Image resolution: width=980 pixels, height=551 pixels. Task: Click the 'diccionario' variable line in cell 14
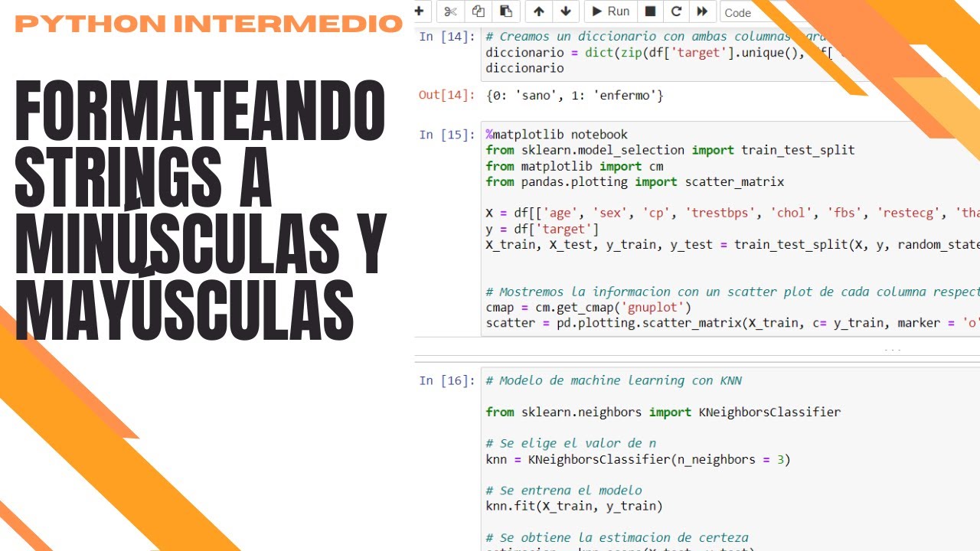click(524, 68)
